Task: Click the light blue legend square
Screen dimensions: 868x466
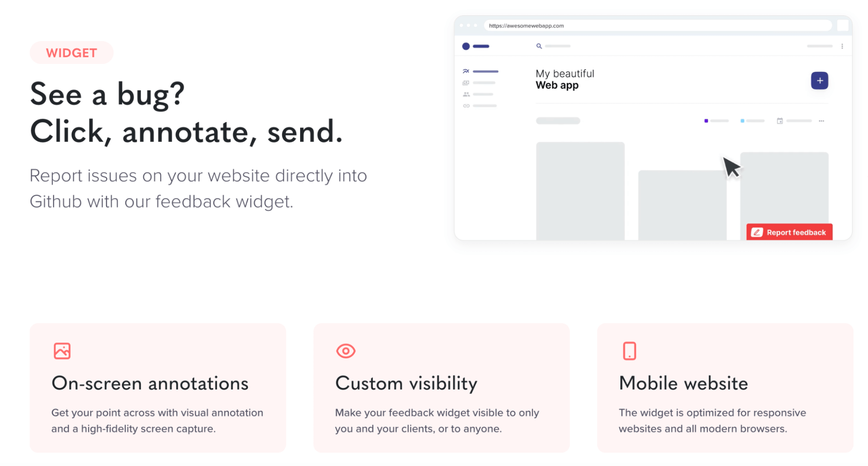Action: pyautogui.click(x=742, y=121)
